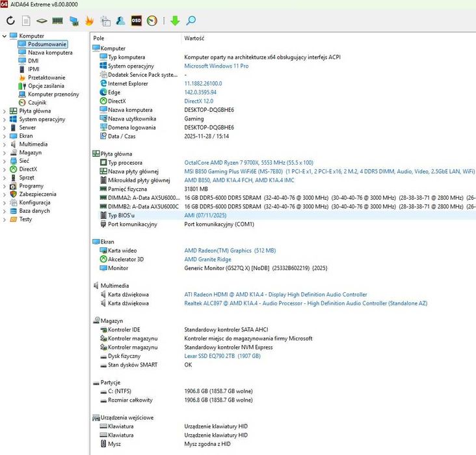Select Zabezpieczenia in the tree

click(38, 194)
